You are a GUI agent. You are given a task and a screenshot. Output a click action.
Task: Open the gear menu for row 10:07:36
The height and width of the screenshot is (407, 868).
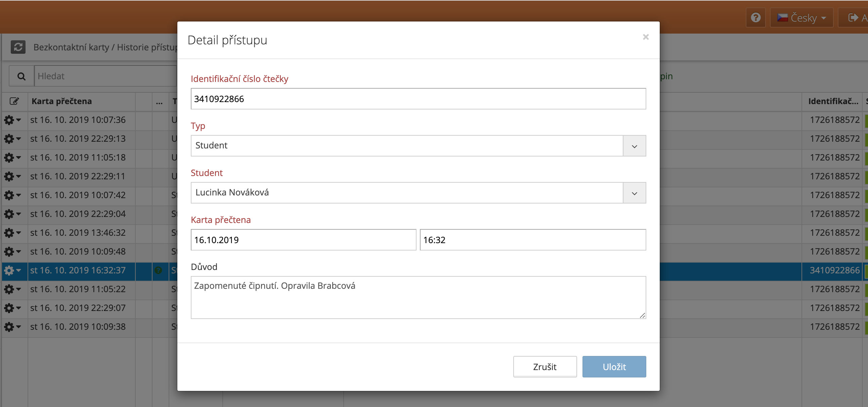point(12,120)
